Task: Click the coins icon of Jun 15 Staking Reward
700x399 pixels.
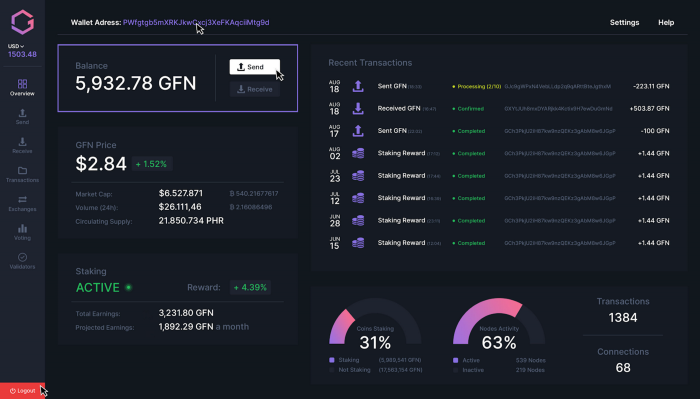Action: click(358, 243)
